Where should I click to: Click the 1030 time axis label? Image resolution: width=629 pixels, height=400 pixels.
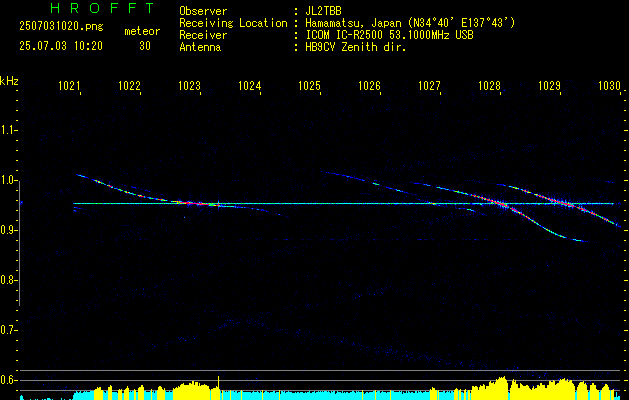click(x=609, y=86)
